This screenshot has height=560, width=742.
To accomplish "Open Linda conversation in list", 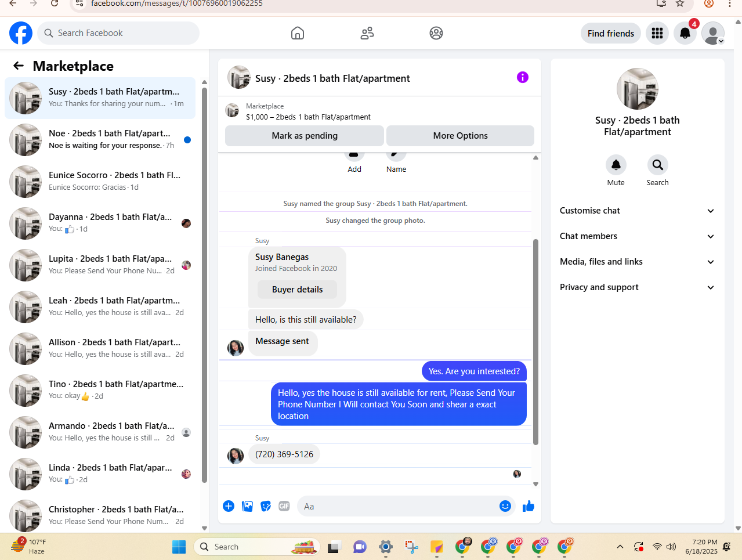I will (100, 474).
